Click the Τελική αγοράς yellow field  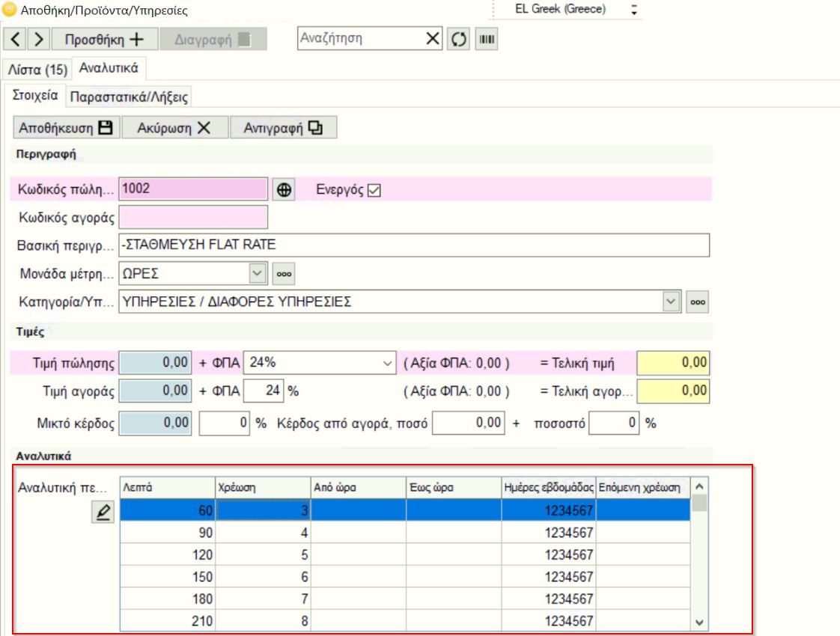[x=673, y=391]
